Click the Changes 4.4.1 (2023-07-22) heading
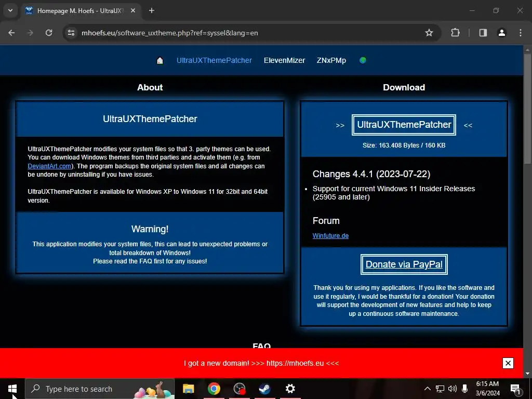The image size is (532, 399). pos(371,174)
